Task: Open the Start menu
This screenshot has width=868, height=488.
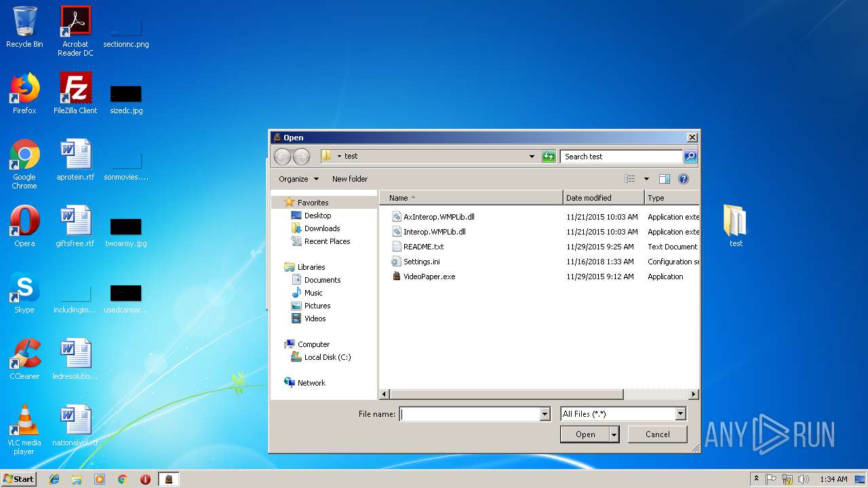Action: (18, 479)
